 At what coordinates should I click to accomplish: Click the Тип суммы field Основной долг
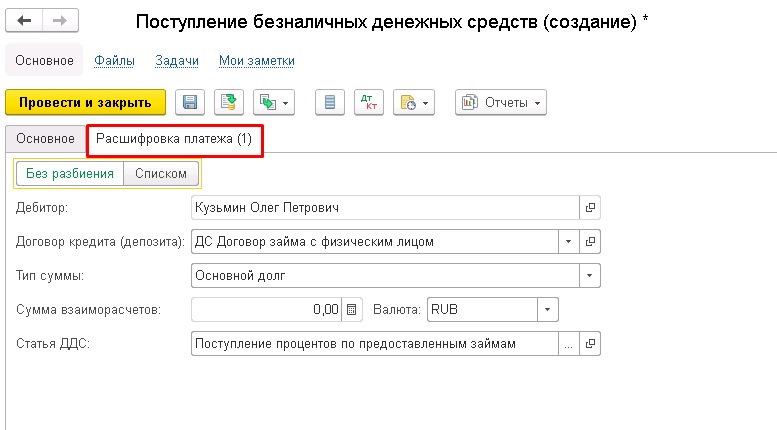[385, 275]
